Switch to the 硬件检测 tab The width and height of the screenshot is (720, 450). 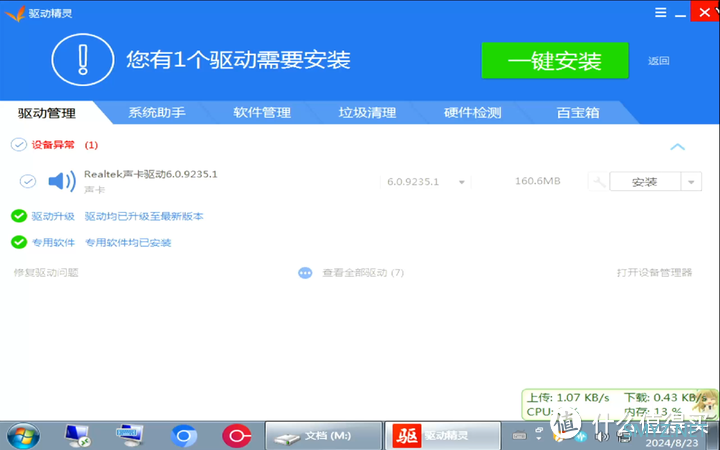[x=472, y=112]
